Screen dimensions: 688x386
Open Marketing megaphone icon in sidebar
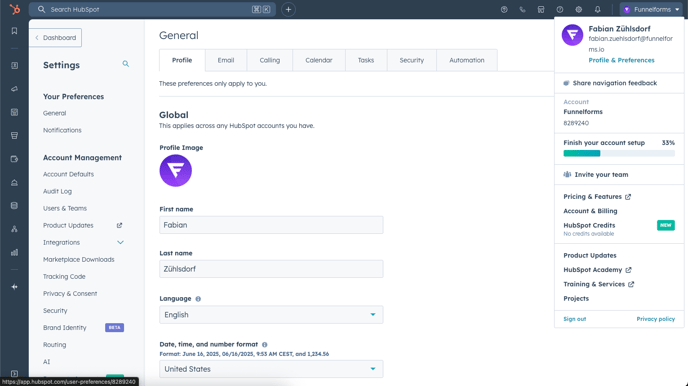coord(14,89)
